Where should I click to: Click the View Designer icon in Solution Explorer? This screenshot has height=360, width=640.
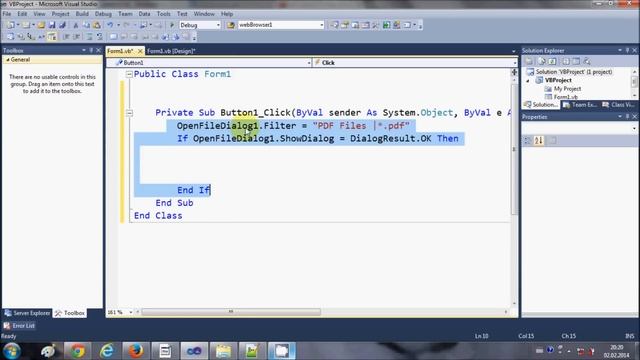pos(576,61)
